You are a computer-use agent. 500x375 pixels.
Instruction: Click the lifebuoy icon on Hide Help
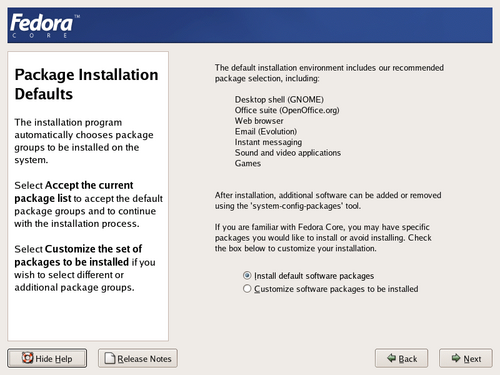point(27,358)
